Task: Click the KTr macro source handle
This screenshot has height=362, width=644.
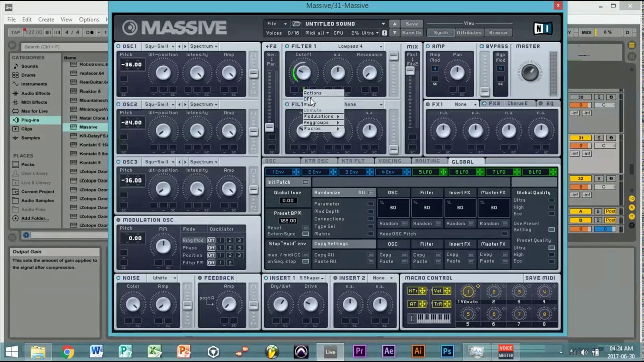Action: point(422,291)
